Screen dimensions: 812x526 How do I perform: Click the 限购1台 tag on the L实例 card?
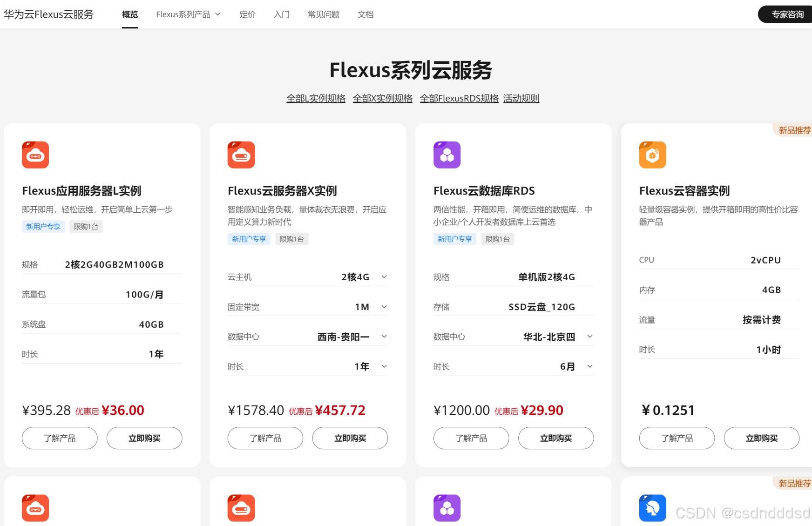pyautogui.click(x=86, y=227)
